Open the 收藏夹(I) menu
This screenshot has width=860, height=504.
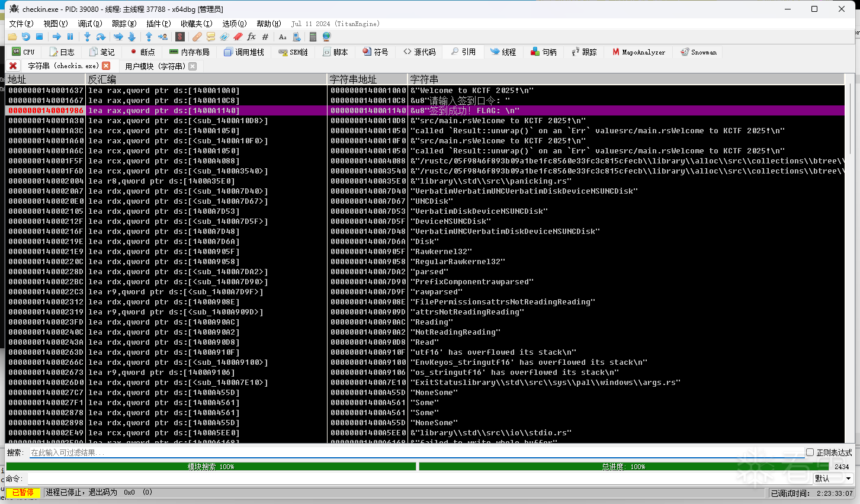pos(197,24)
